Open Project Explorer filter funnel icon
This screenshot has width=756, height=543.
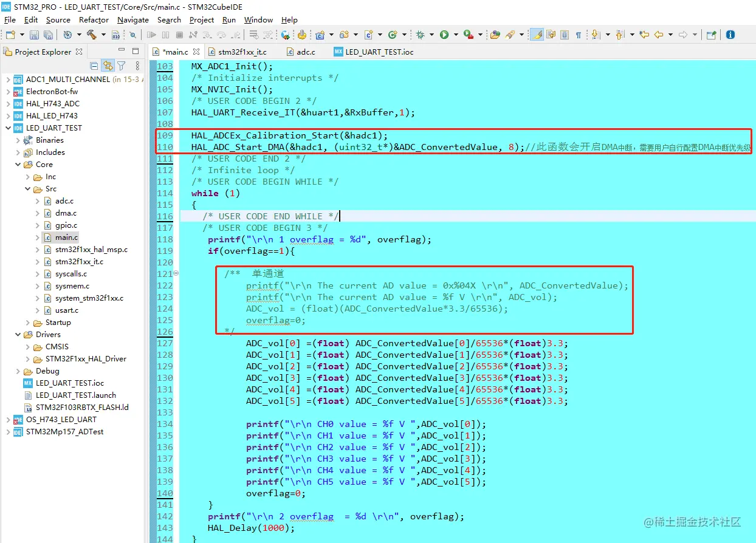[x=121, y=66]
